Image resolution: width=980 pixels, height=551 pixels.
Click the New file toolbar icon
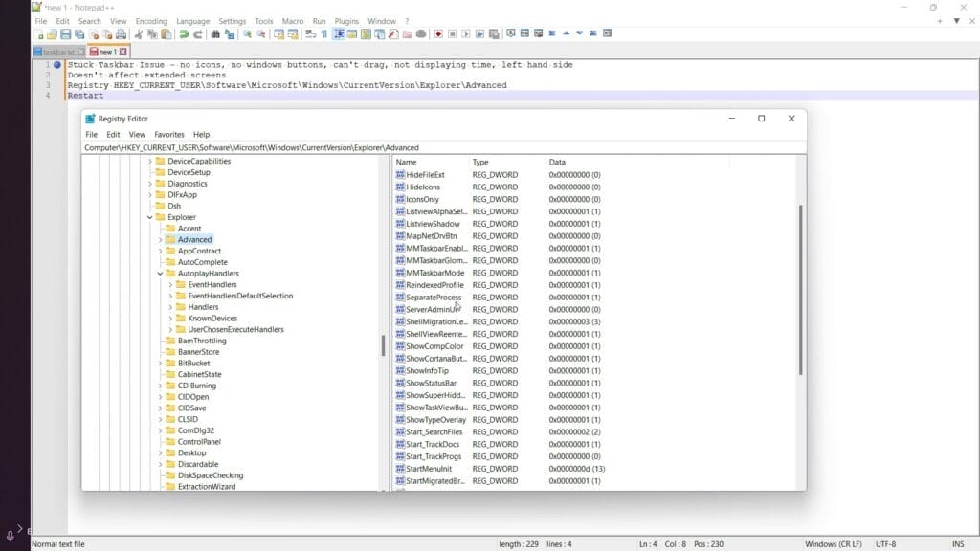(38, 34)
